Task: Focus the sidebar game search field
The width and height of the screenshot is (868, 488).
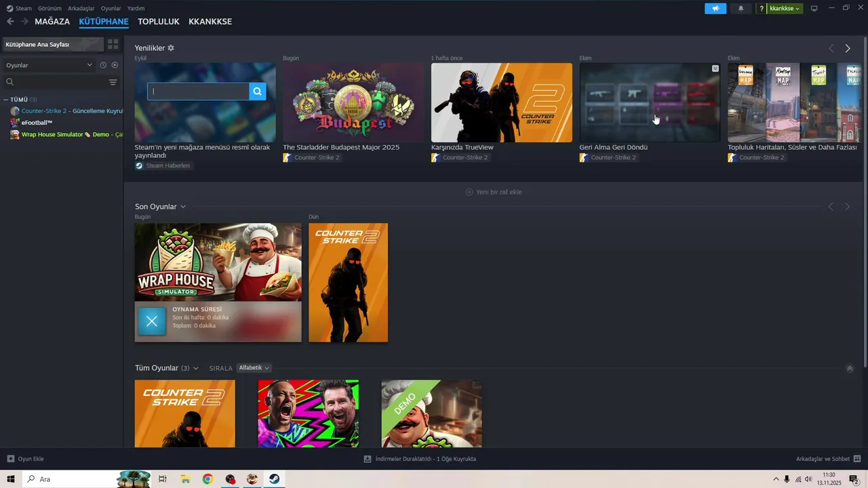Action: point(56,82)
